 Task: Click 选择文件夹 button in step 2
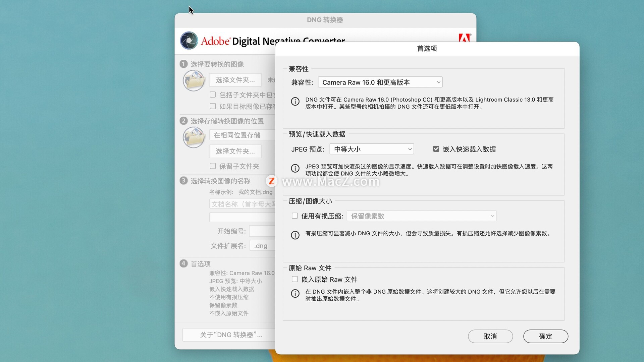[235, 151]
